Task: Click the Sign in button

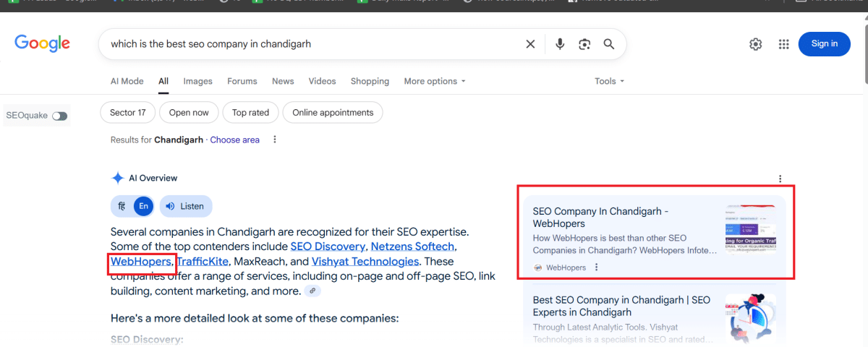Action: coord(824,43)
